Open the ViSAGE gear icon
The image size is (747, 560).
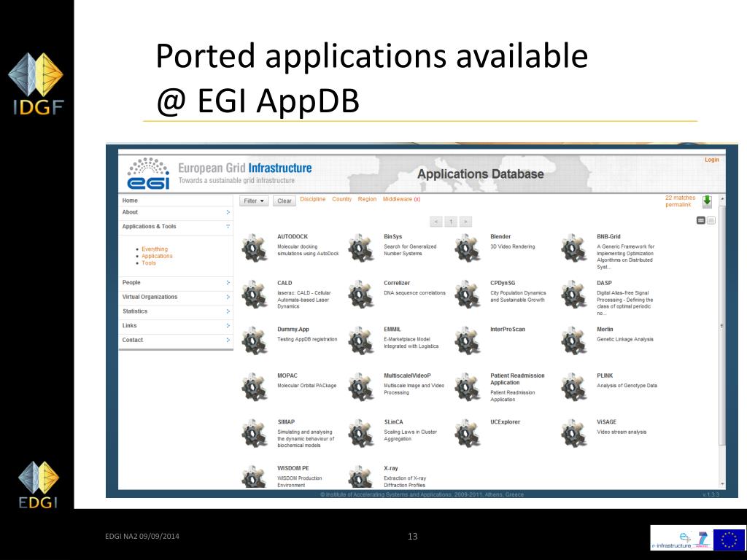(x=574, y=433)
